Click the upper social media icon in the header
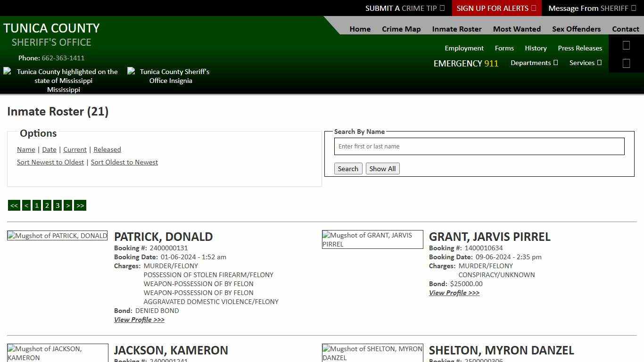This screenshot has height=362, width=644. tap(626, 45)
